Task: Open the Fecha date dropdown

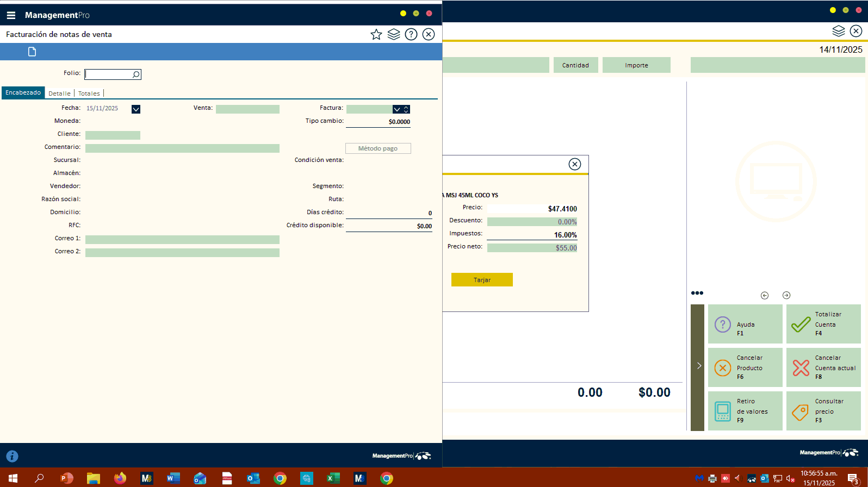Action: coord(136,109)
